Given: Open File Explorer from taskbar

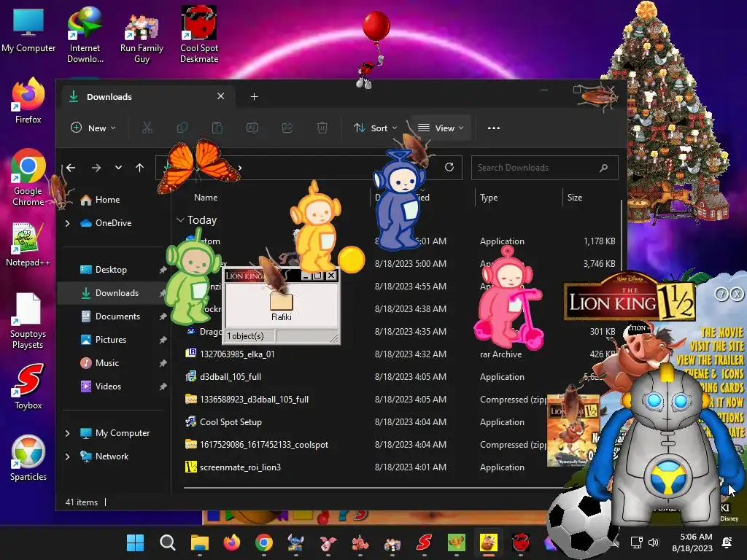Looking at the screenshot, I should [x=200, y=542].
